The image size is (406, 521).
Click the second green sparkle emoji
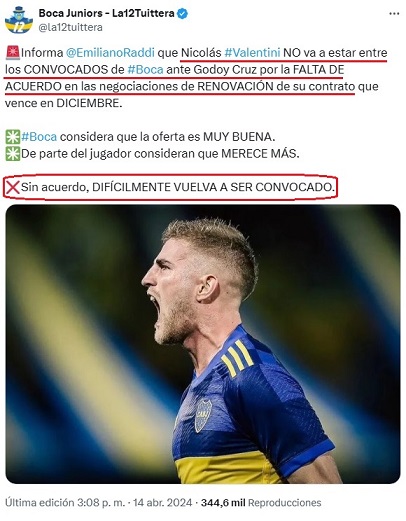pyautogui.click(x=13, y=154)
